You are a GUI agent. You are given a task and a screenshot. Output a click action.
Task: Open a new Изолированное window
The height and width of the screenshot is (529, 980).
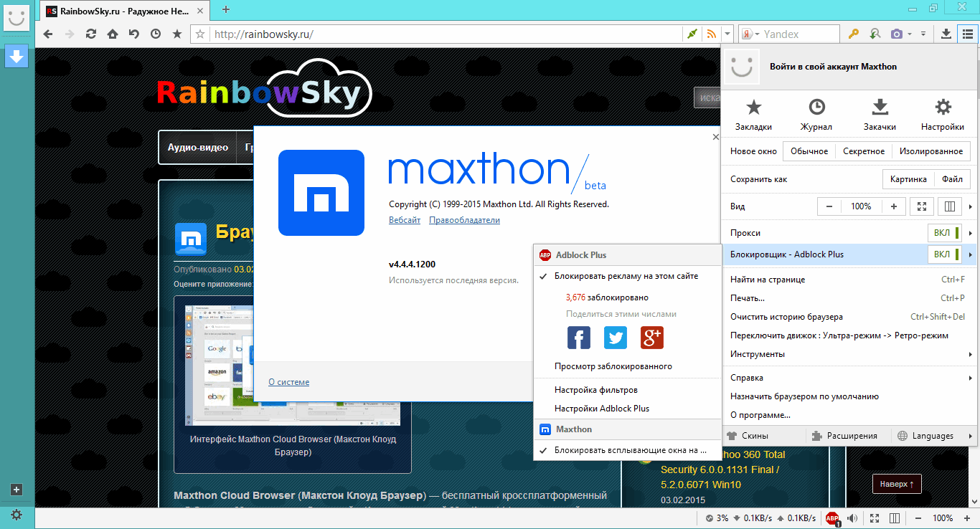coord(931,151)
